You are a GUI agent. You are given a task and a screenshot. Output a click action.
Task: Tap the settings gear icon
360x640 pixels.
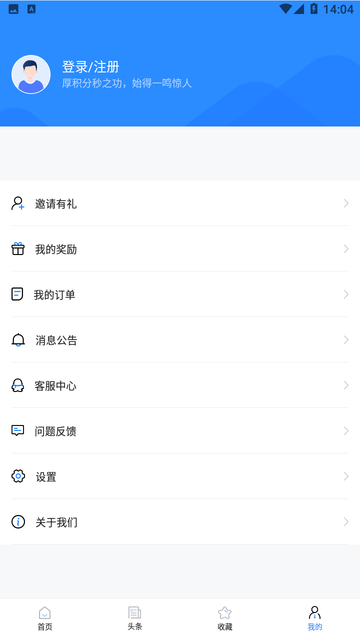(18, 476)
